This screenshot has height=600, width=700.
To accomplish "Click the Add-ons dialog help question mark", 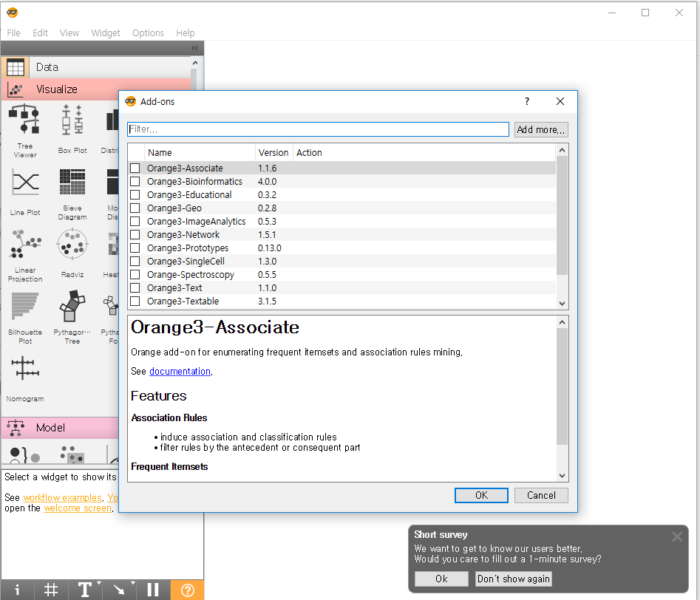I will click(527, 101).
